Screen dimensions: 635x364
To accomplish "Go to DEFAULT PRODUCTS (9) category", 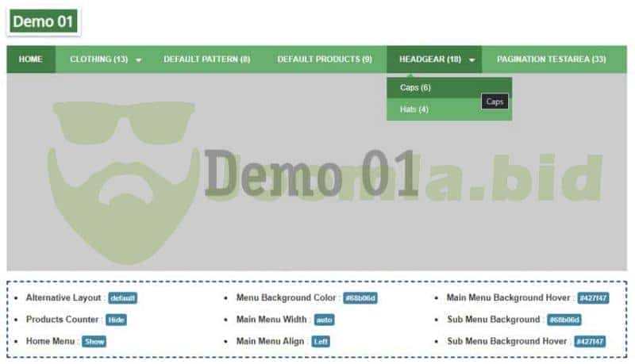I will [324, 59].
